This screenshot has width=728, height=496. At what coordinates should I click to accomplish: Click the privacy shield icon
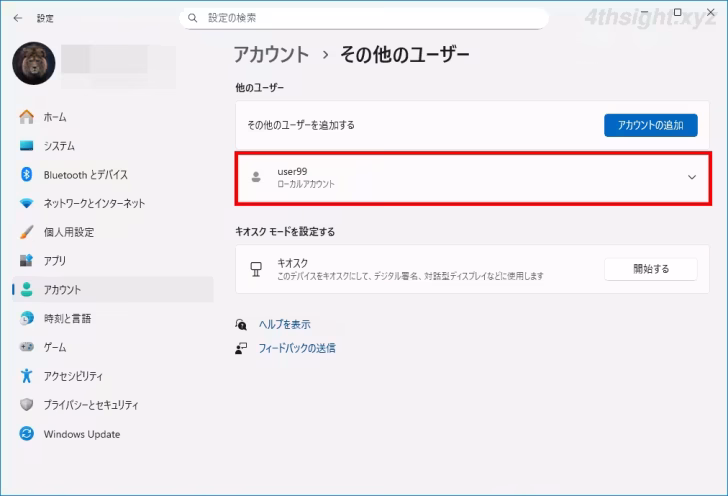[27, 405]
